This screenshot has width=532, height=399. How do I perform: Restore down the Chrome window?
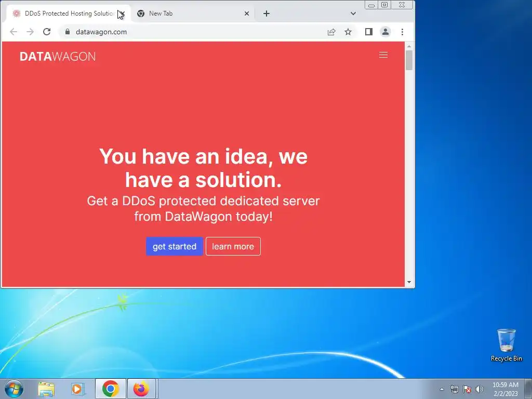click(384, 5)
